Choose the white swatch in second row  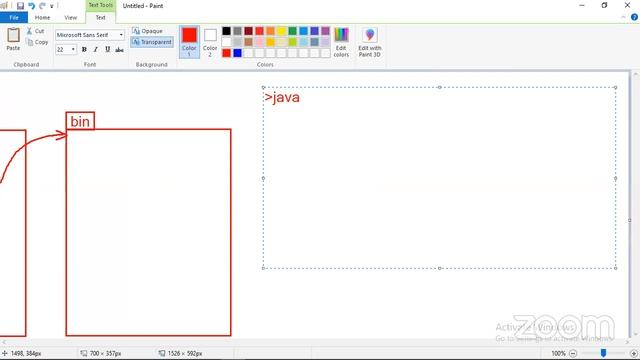(x=227, y=42)
